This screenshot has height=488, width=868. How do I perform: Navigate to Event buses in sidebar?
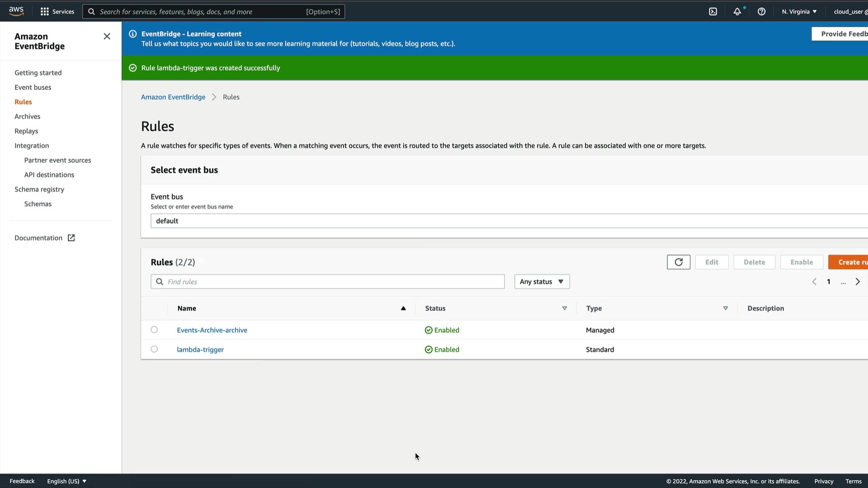pos(33,87)
